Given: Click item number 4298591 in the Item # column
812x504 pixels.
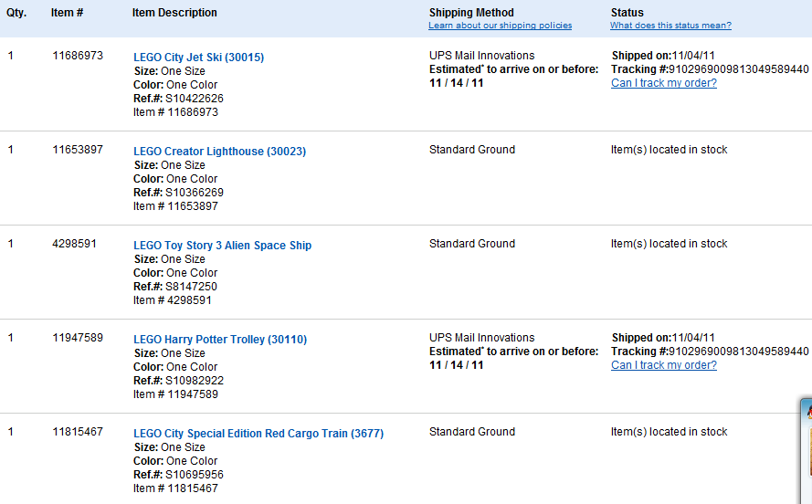Looking at the screenshot, I should pyautogui.click(x=74, y=244).
